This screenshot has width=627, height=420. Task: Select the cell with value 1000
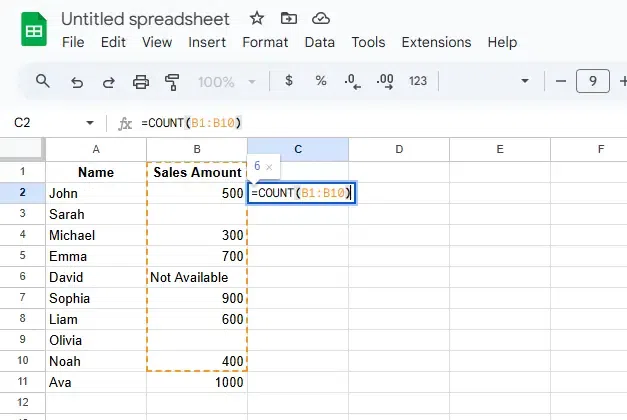[197, 382]
